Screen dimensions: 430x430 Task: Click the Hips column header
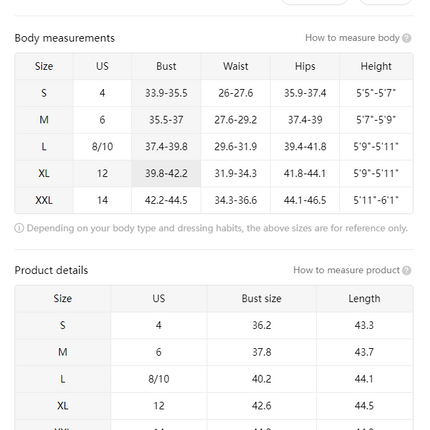click(x=305, y=66)
